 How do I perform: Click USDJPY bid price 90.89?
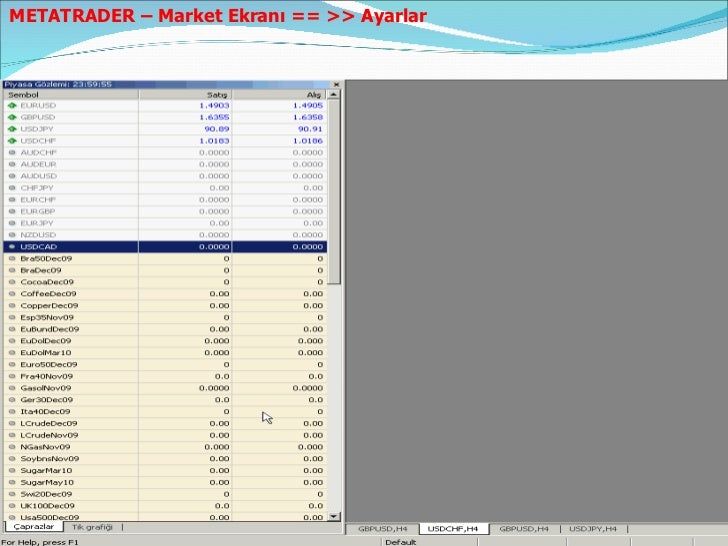217,129
